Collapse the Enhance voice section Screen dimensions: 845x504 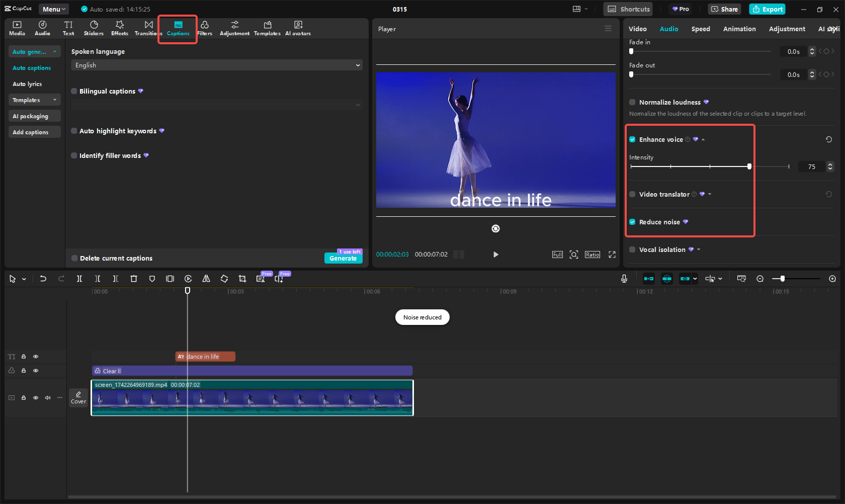(x=703, y=139)
